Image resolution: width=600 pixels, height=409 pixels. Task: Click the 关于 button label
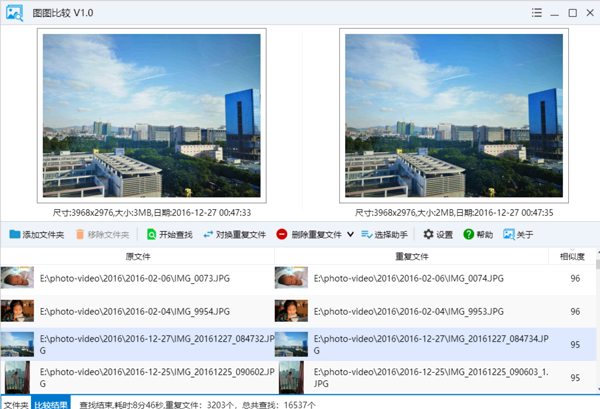pyautogui.click(x=525, y=235)
